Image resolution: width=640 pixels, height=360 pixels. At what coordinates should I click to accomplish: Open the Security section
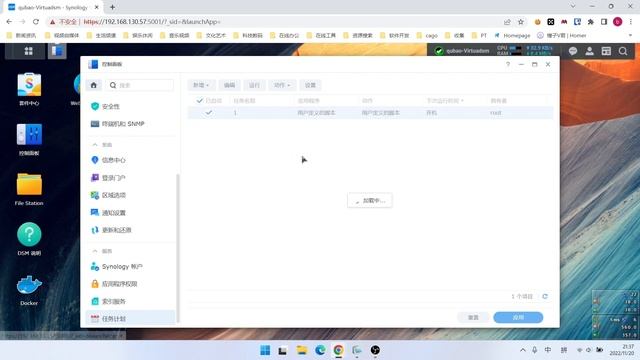point(110,106)
